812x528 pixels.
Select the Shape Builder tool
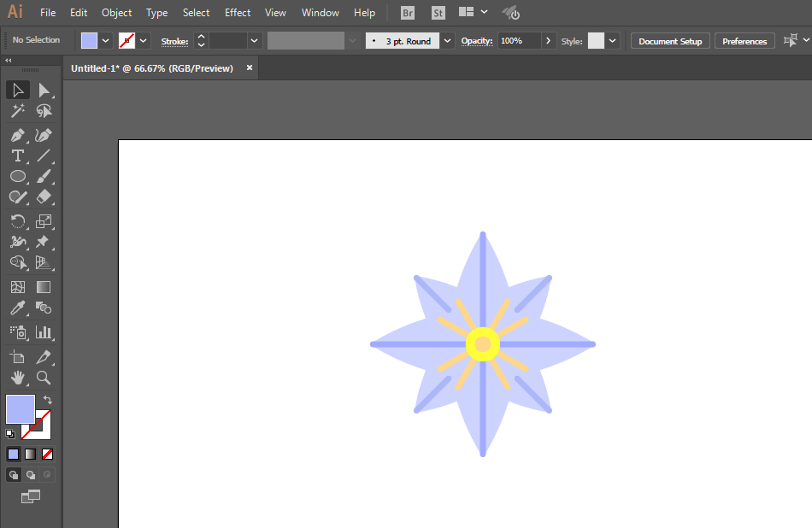[x=18, y=262]
